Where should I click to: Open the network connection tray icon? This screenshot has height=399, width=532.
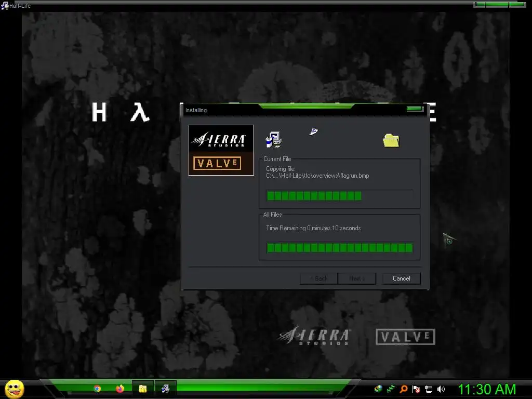pos(429,389)
